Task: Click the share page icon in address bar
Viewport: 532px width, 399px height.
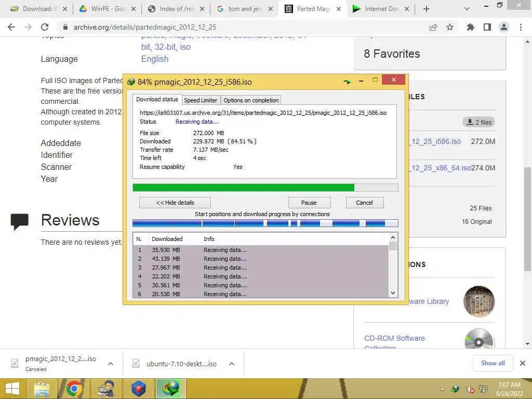Action: coord(433,27)
